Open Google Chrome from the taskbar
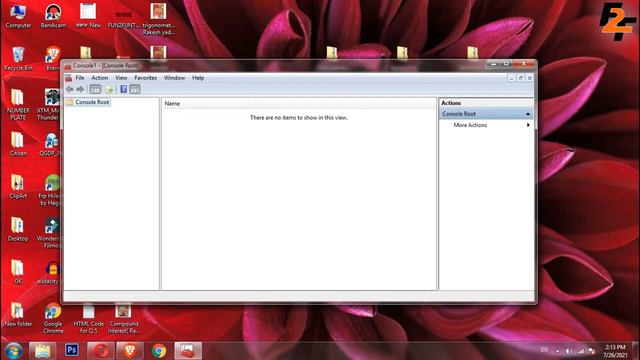 point(159,351)
